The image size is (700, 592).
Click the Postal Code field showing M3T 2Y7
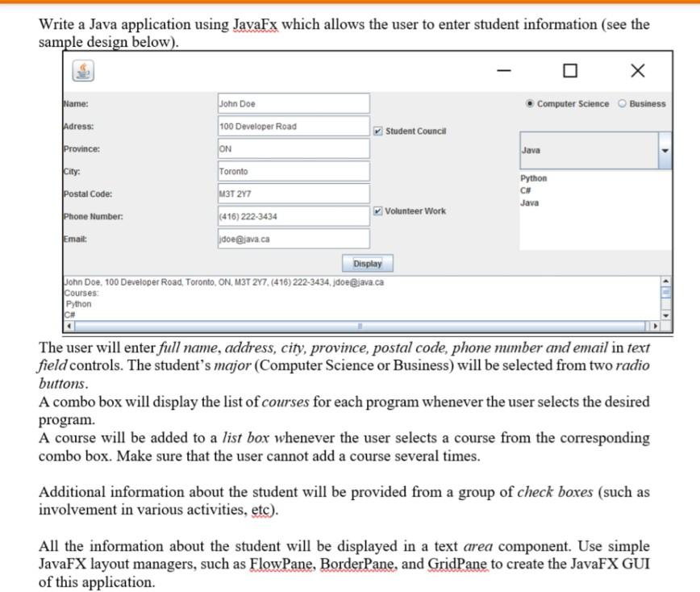[x=292, y=194]
